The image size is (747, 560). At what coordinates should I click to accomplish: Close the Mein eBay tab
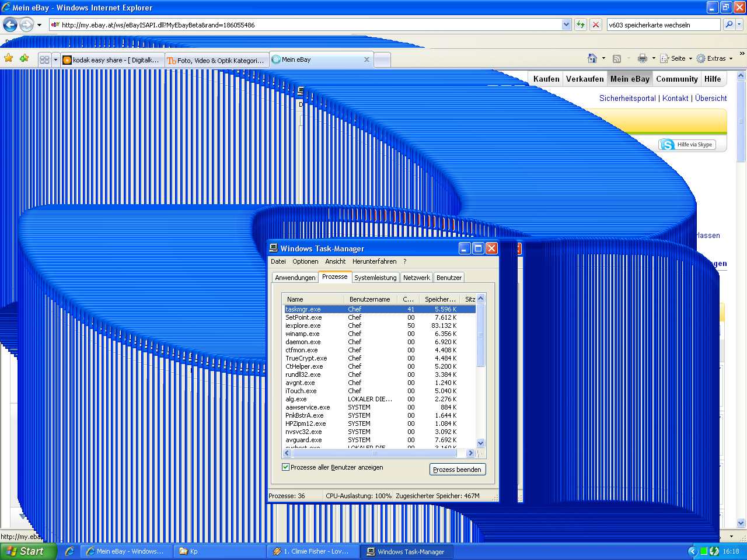tap(366, 60)
